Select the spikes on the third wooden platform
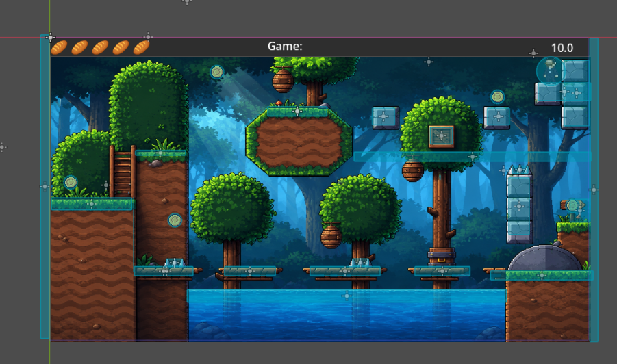This screenshot has width=617, height=364. [x=360, y=263]
